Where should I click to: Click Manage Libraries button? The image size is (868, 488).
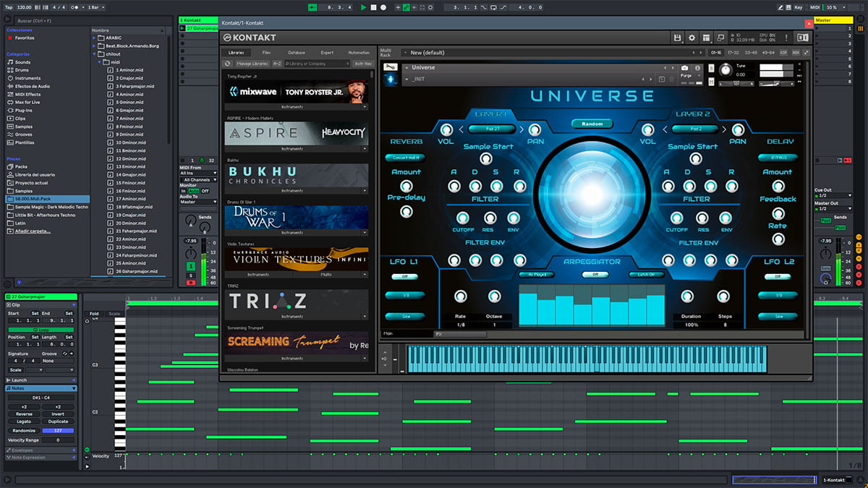[x=251, y=64]
